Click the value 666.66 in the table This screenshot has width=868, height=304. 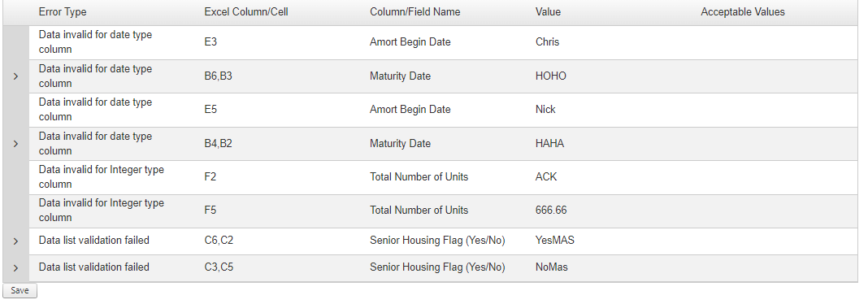(x=551, y=211)
